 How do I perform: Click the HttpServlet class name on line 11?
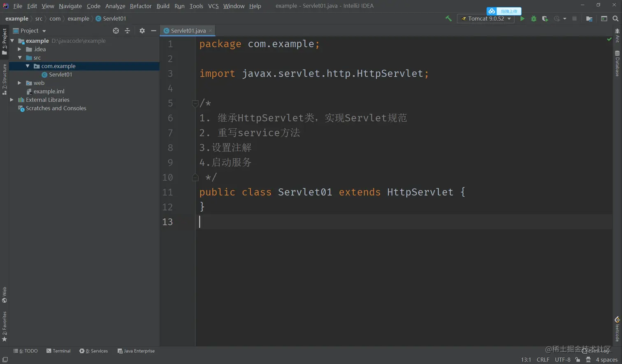pyautogui.click(x=420, y=192)
